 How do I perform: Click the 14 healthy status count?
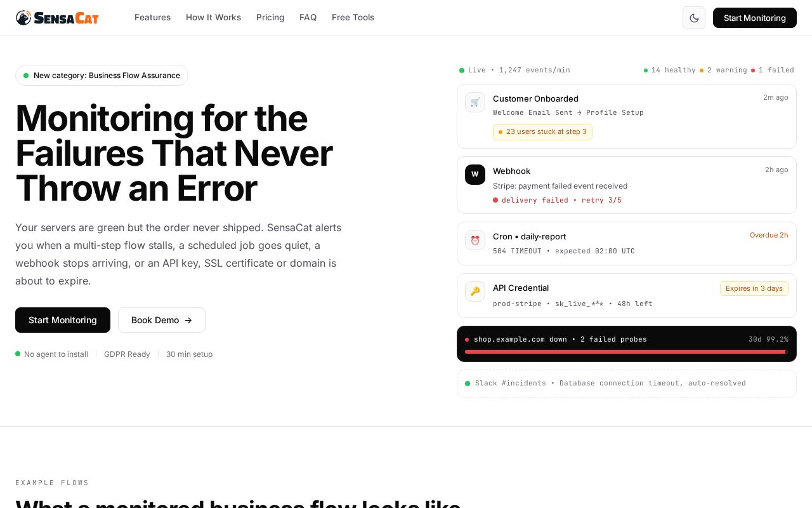(x=669, y=70)
